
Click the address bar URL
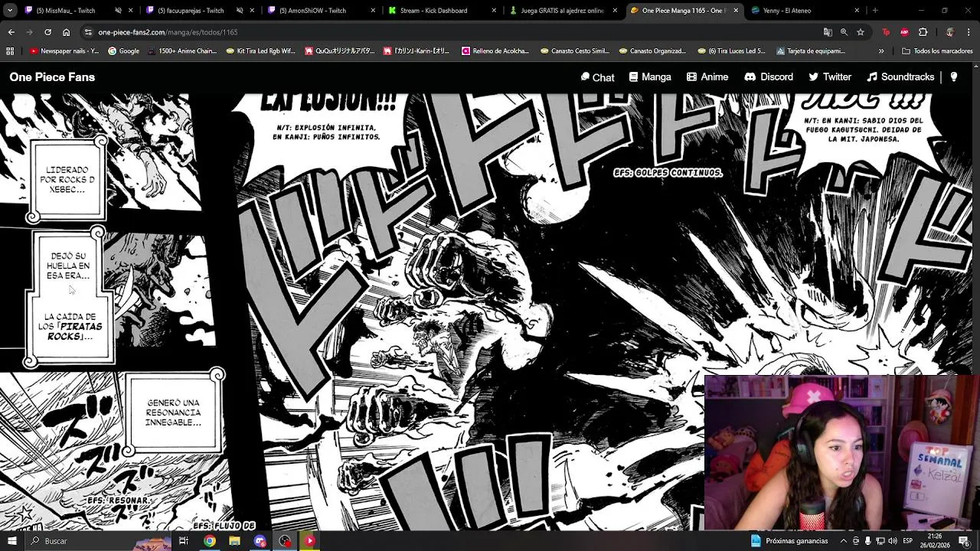(x=168, y=32)
